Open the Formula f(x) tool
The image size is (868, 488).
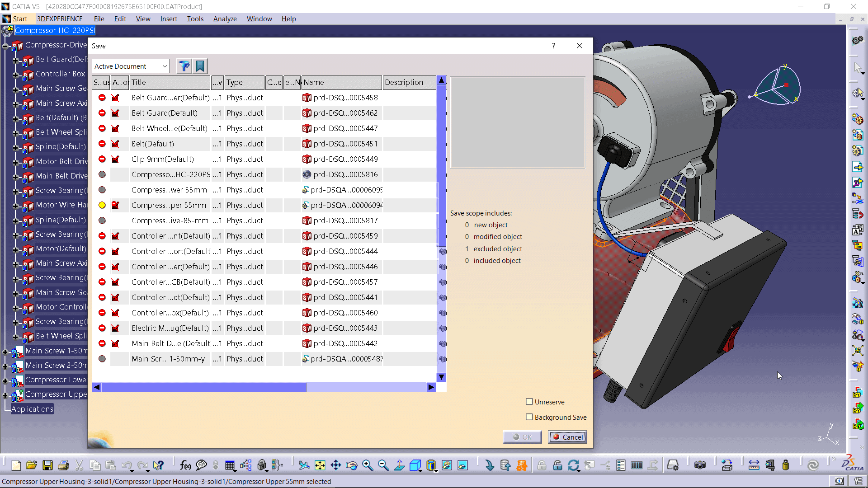[x=185, y=465]
